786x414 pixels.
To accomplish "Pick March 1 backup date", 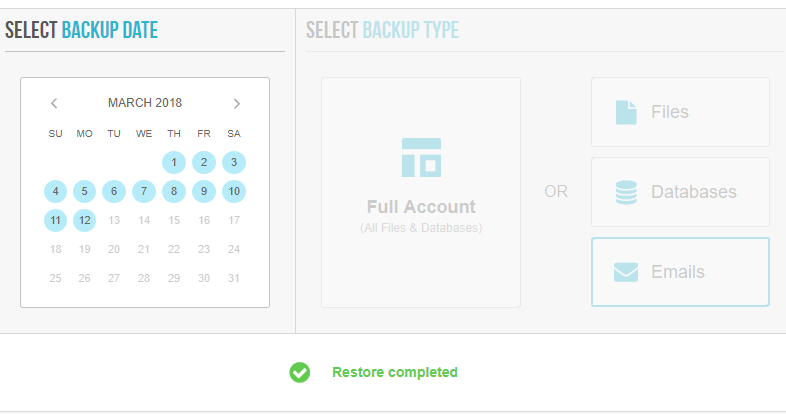I will coord(174,162).
